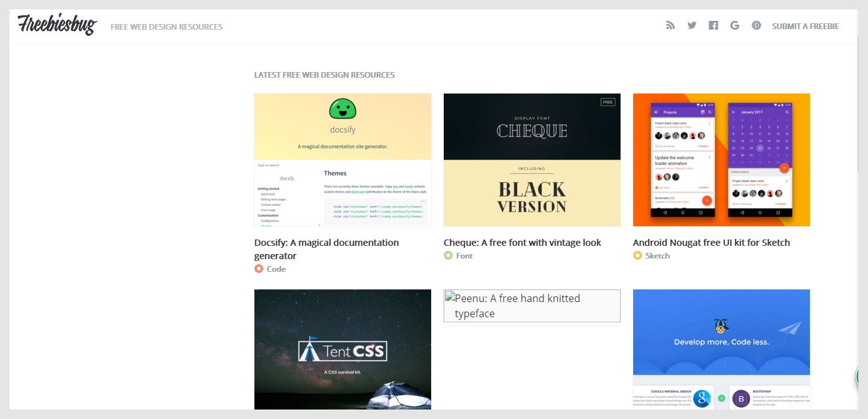Open Docsify magical documentation generator title
The image size is (868, 419).
[326, 249]
